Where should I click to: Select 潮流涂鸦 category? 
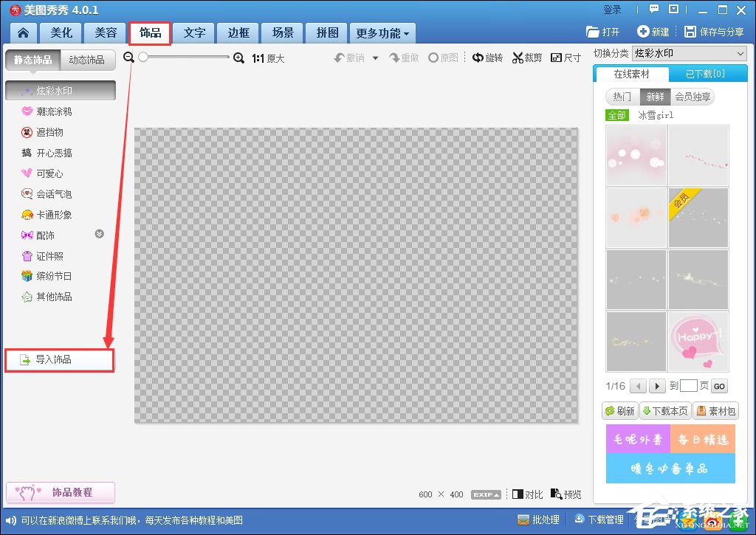point(47,112)
